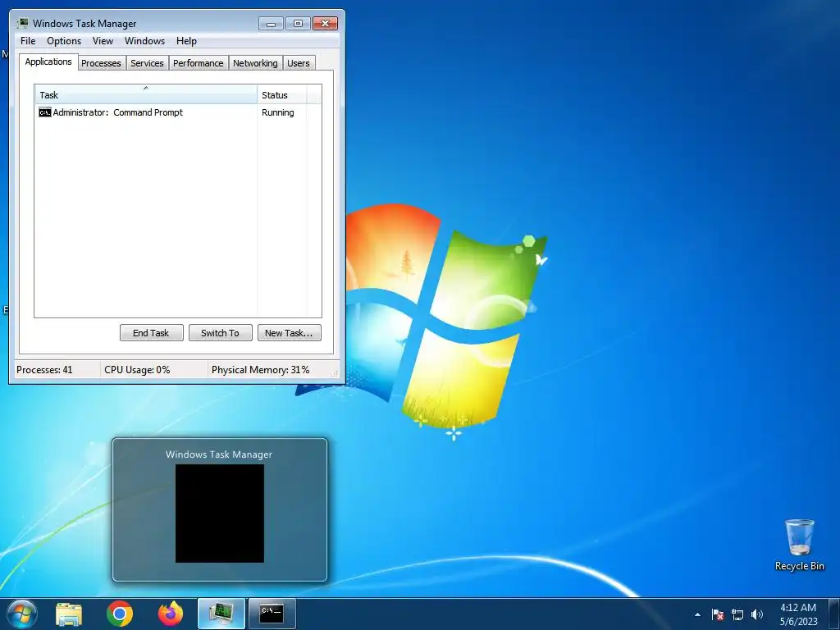Open the Help menu

(186, 41)
